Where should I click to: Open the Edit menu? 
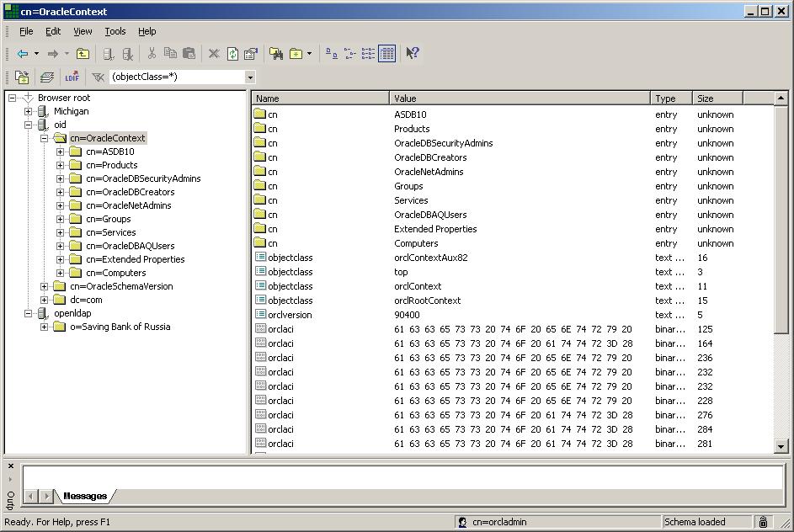tap(53, 31)
